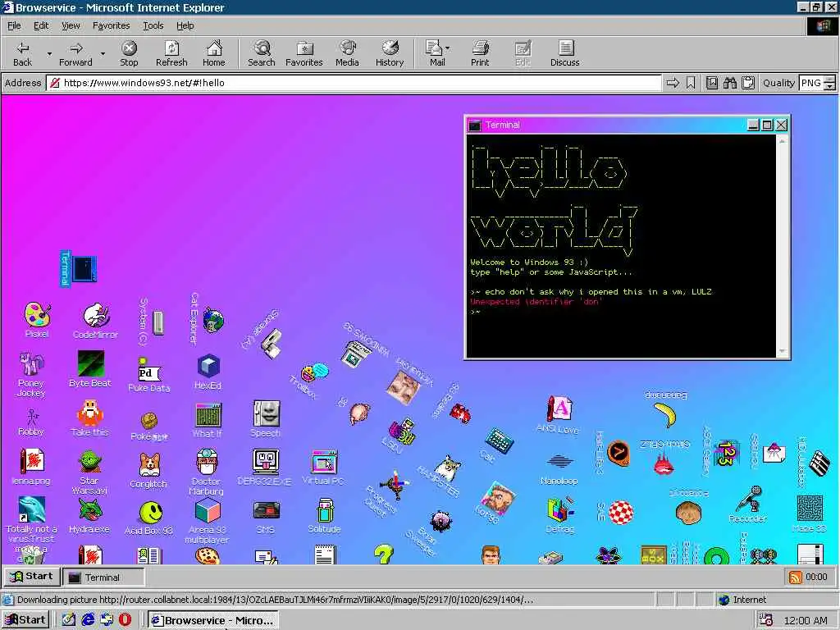This screenshot has width=840, height=630.
Task: Open the Edit menu
Action: point(41,25)
